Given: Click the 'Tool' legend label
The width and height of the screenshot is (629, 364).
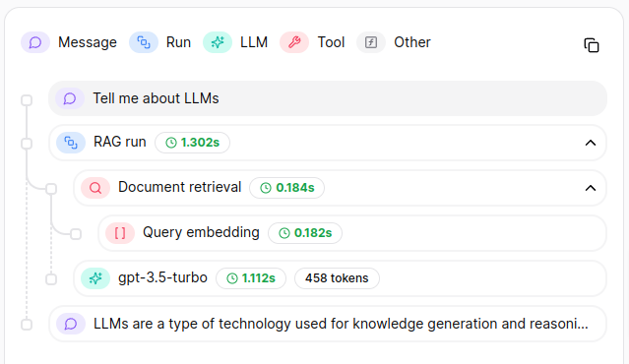Looking at the screenshot, I should point(331,42).
